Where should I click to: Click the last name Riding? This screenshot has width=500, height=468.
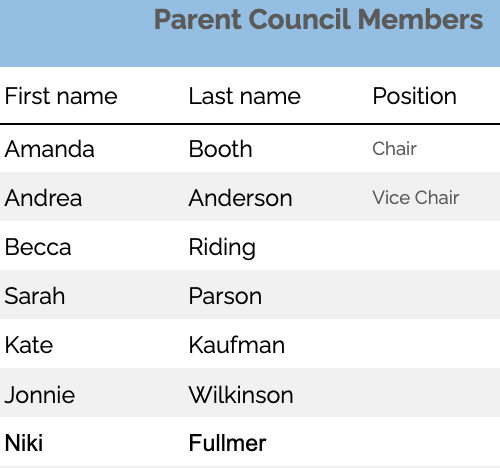point(222,248)
